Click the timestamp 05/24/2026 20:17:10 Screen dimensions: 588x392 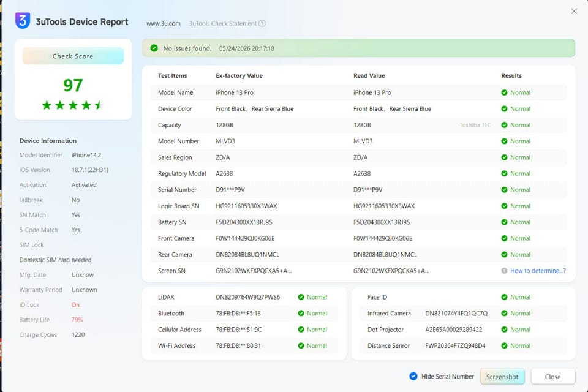247,48
